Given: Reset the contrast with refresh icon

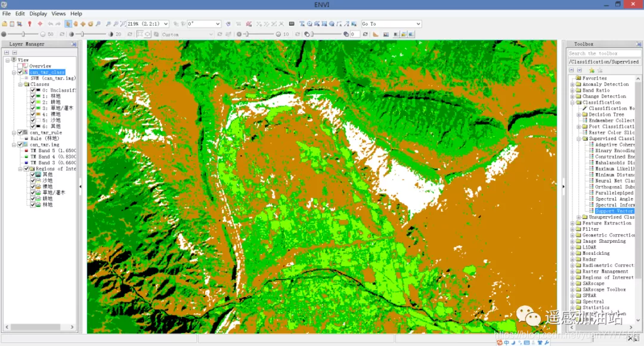Looking at the screenshot, I should point(130,34).
